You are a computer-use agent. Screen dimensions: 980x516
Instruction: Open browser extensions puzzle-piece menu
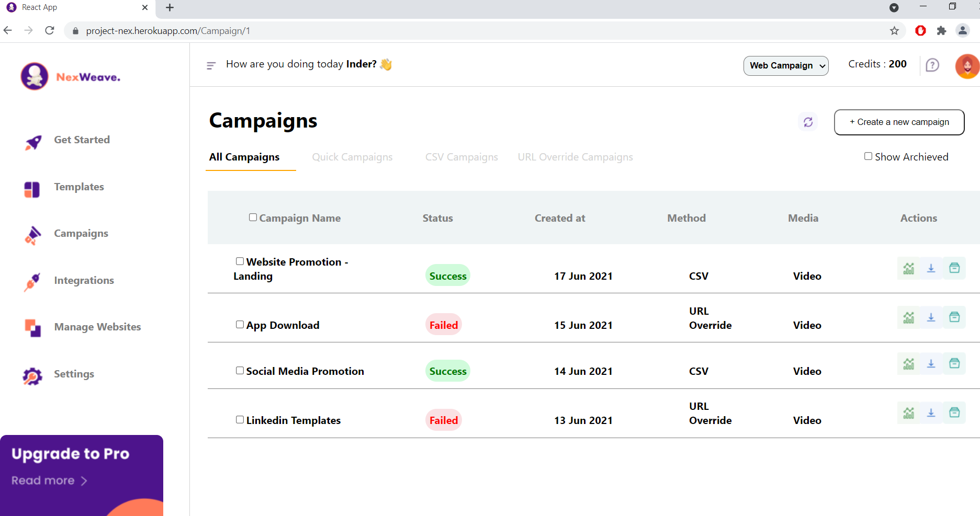[x=941, y=31]
